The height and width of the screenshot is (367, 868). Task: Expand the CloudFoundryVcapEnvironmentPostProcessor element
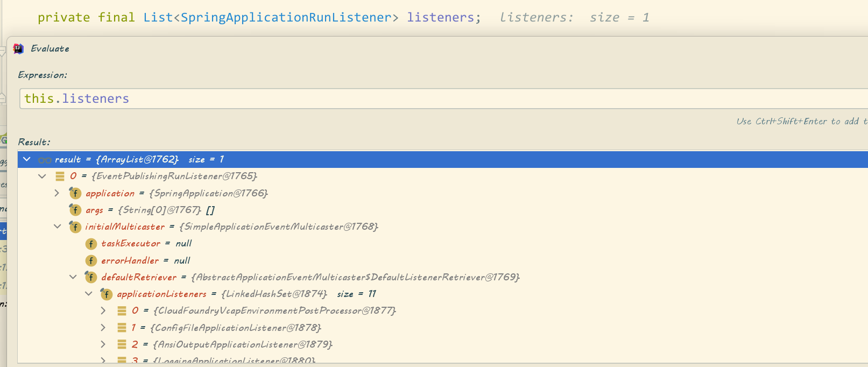pyautogui.click(x=103, y=310)
